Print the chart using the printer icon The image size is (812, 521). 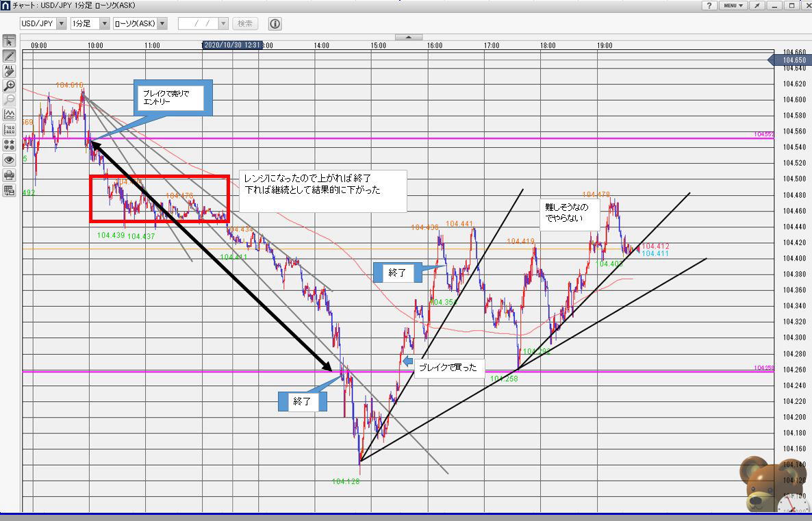click(x=10, y=175)
